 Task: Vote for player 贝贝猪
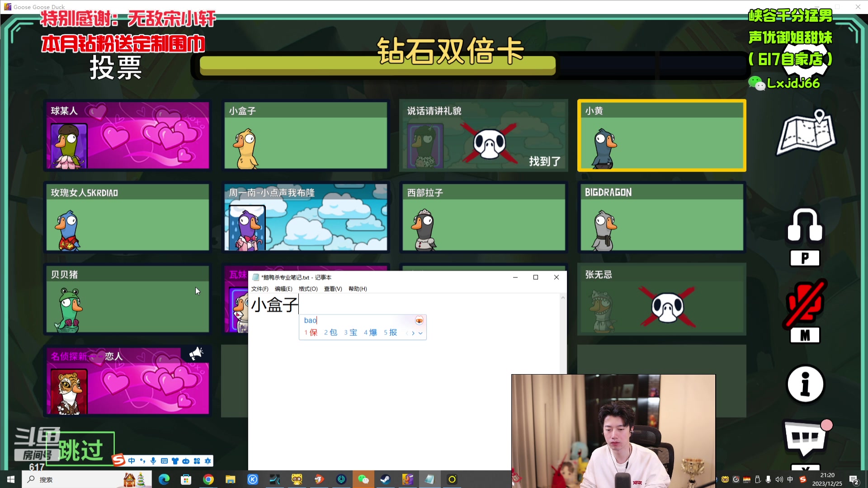click(x=127, y=299)
